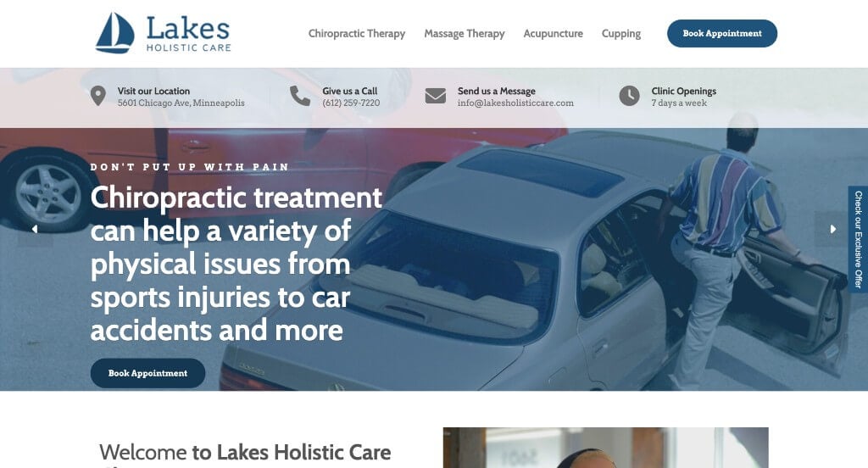Click the 5601 Chicago Ave address link
The height and width of the screenshot is (468, 868).
181,103
